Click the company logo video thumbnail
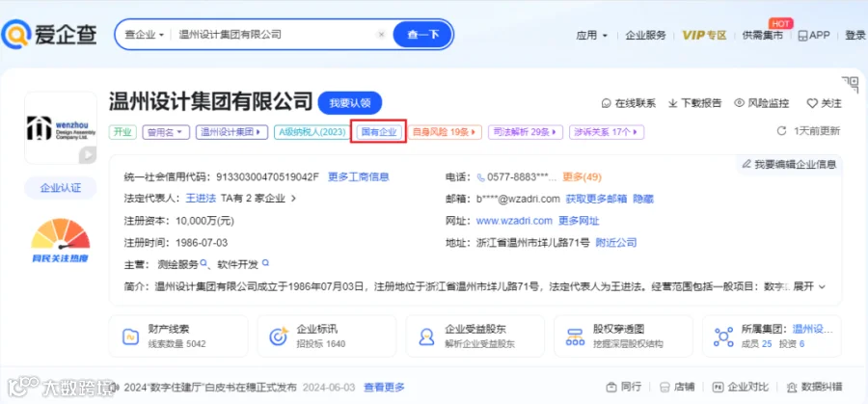Screen dimensions: 868x404 point(61,128)
